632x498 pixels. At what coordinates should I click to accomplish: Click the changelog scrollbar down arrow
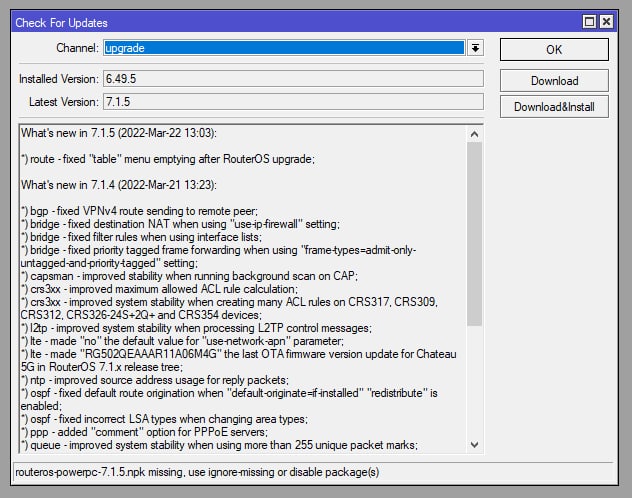(x=474, y=445)
